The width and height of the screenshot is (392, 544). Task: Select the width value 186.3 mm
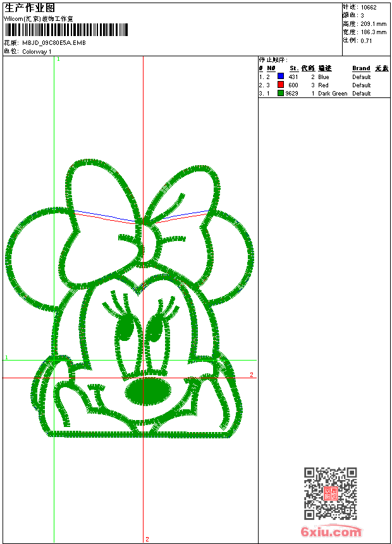point(373,32)
